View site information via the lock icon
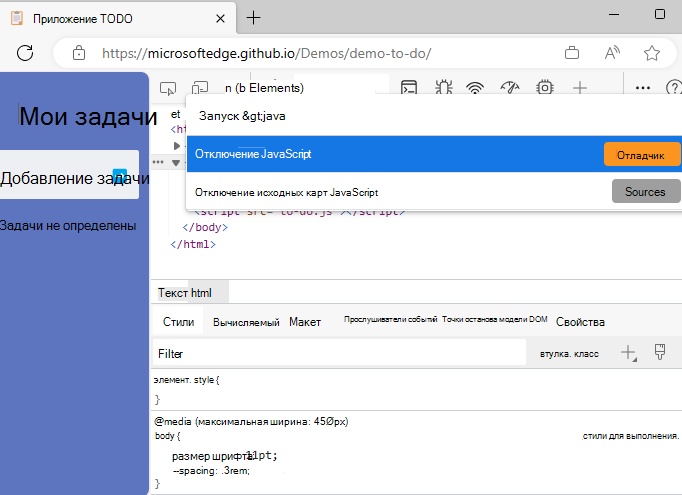Screen dimensions: 682x495 point(79,53)
